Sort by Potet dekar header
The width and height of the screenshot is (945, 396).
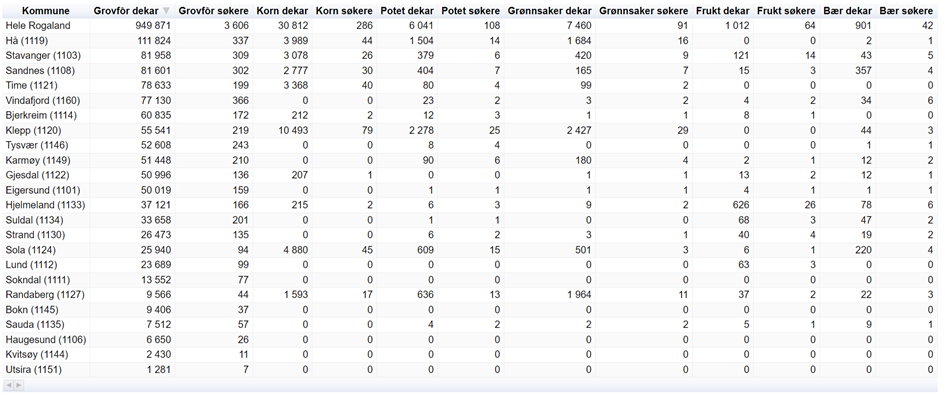tap(407, 11)
